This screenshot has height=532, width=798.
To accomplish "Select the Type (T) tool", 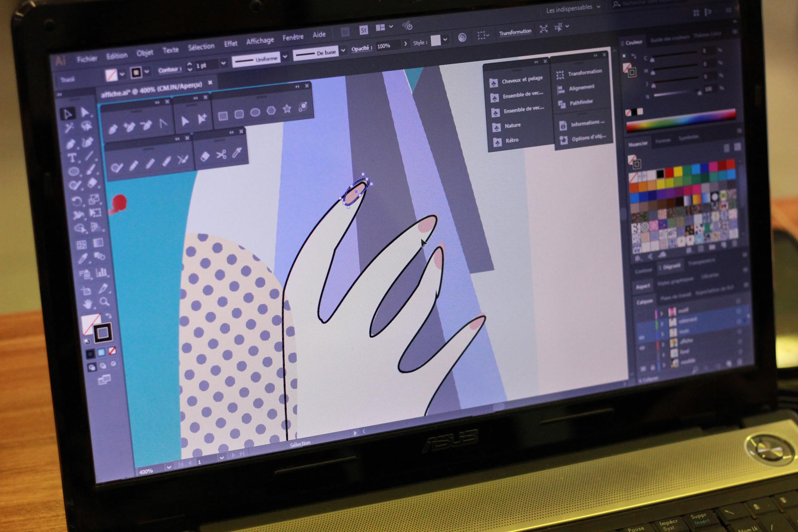I will (x=72, y=158).
